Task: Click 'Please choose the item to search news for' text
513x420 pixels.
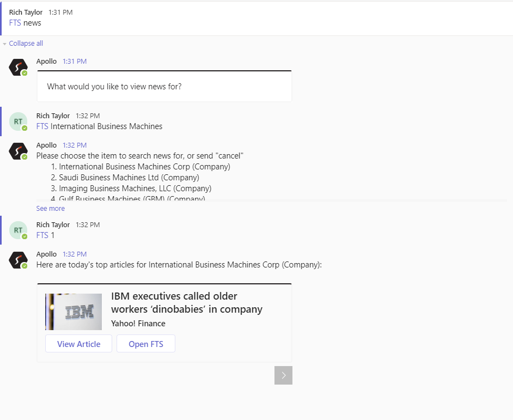Action: pyautogui.click(x=140, y=156)
